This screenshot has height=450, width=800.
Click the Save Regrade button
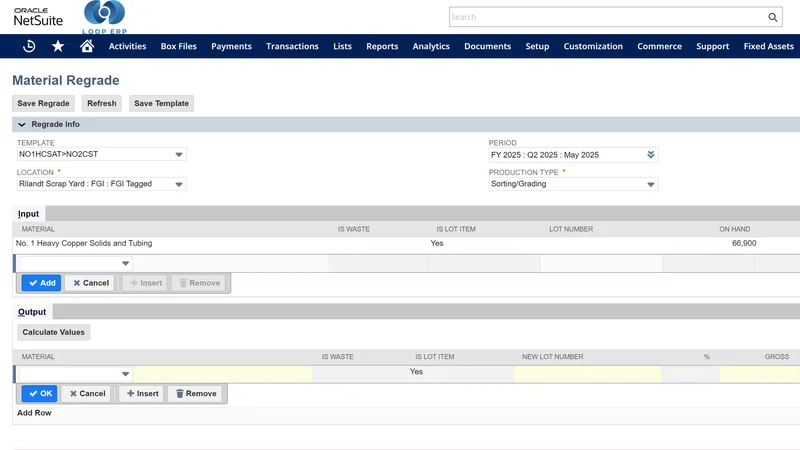[x=43, y=103]
